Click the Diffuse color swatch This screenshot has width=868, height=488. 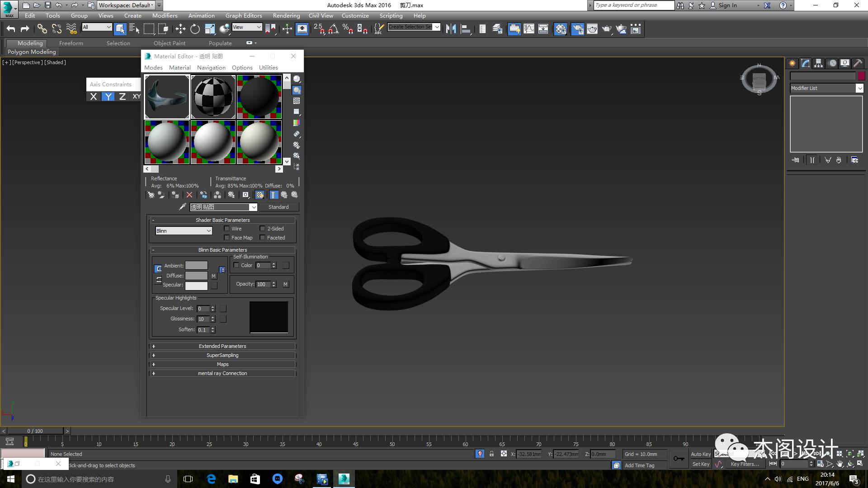196,276
